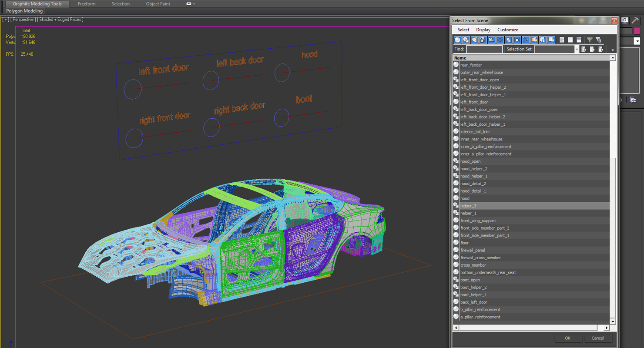Toggle Display XRefs bracket filter

pos(517,40)
